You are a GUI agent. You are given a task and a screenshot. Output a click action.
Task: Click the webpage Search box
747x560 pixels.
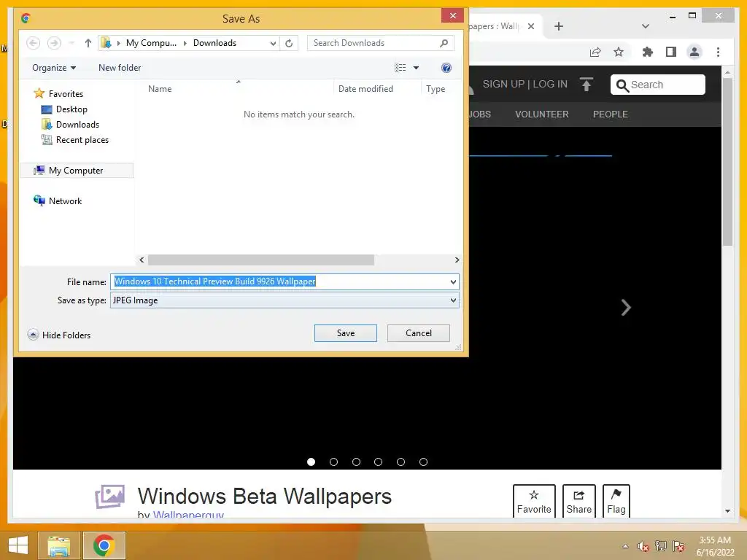point(657,85)
